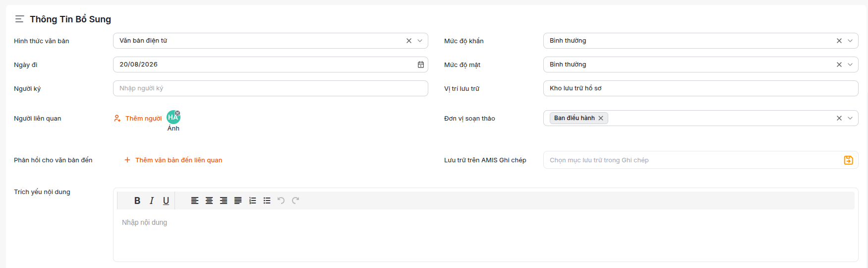This screenshot has height=268, width=868.
Task: Open calendar picker for Ngày đi
Action: [420, 65]
